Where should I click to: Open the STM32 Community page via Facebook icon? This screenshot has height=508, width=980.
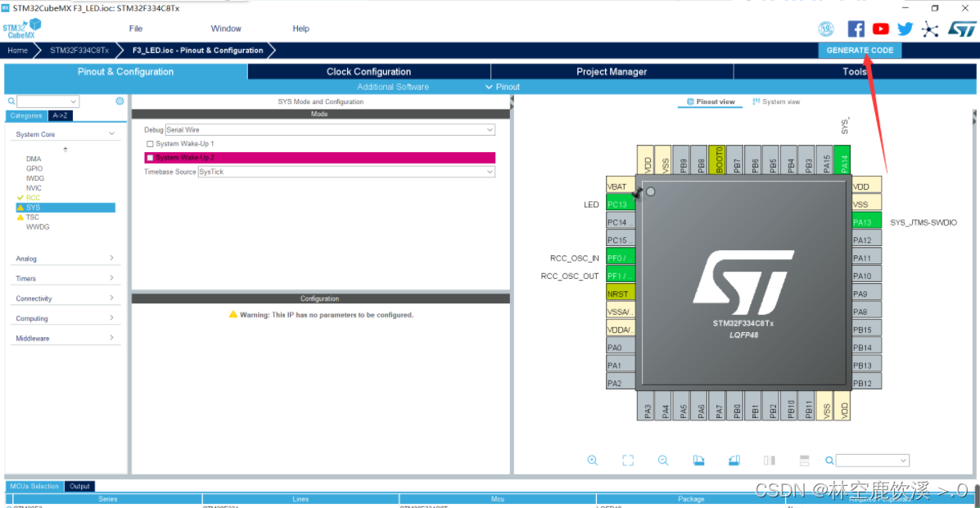856,29
